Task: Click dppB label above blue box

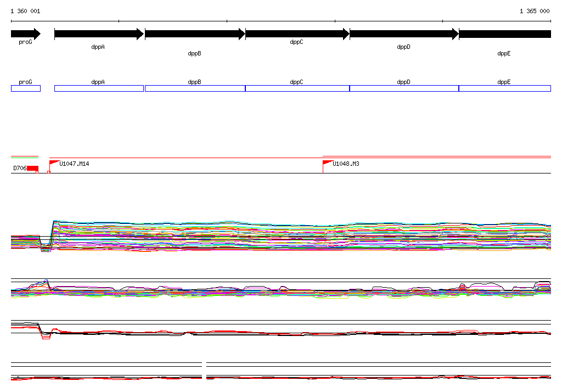Action: coord(195,82)
